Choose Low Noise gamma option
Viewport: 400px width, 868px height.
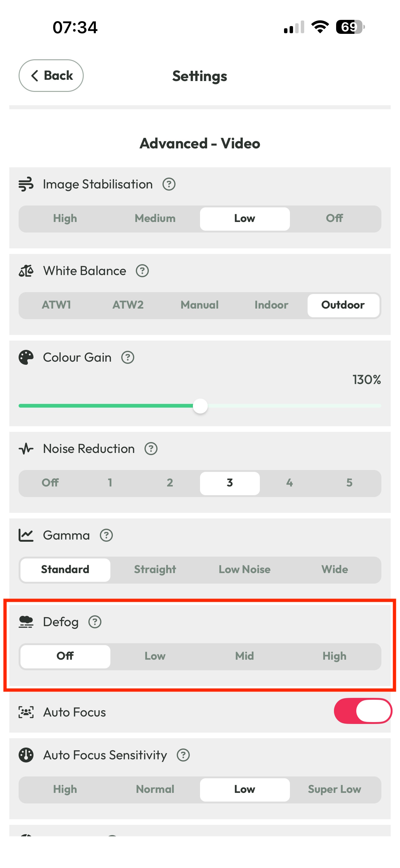[x=244, y=570]
